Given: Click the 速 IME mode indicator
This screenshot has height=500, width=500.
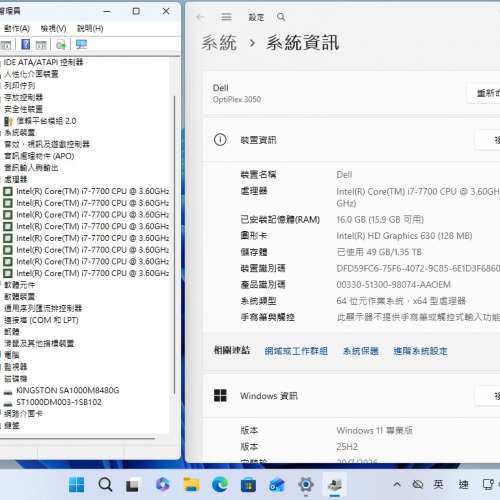Looking at the screenshot, I should 463,484.
